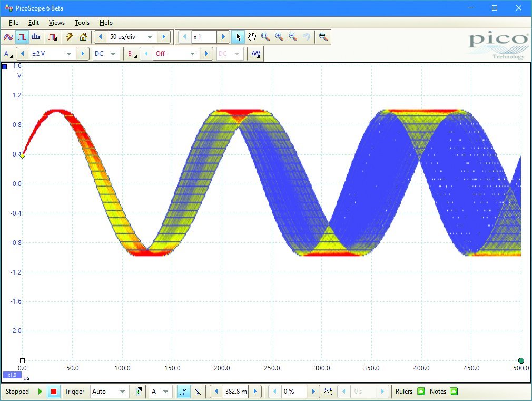The width and height of the screenshot is (532, 401).
Task: Switch to Scope mode icon
Action: click(8, 37)
